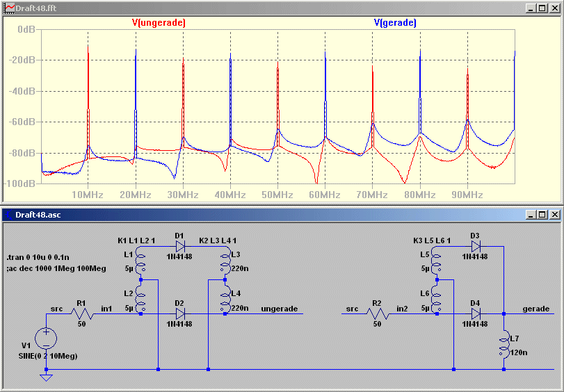Viewport: 564px width, 392px height.
Task: Click the K2 L3 L4 1 coupling directive
Action: 218,240
